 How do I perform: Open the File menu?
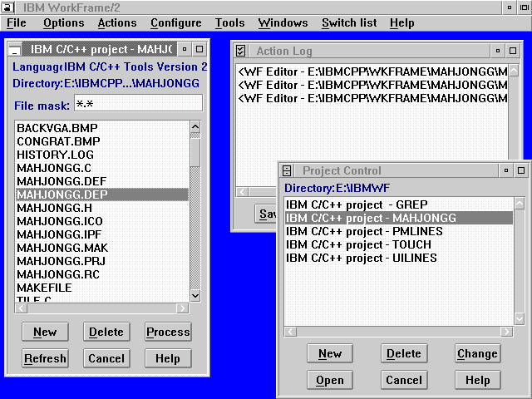pyautogui.click(x=17, y=23)
